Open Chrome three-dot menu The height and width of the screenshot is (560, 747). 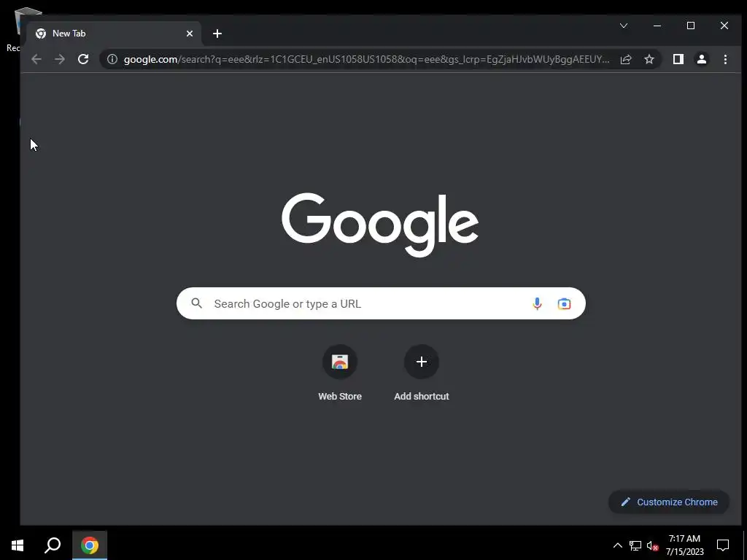pyautogui.click(x=725, y=59)
